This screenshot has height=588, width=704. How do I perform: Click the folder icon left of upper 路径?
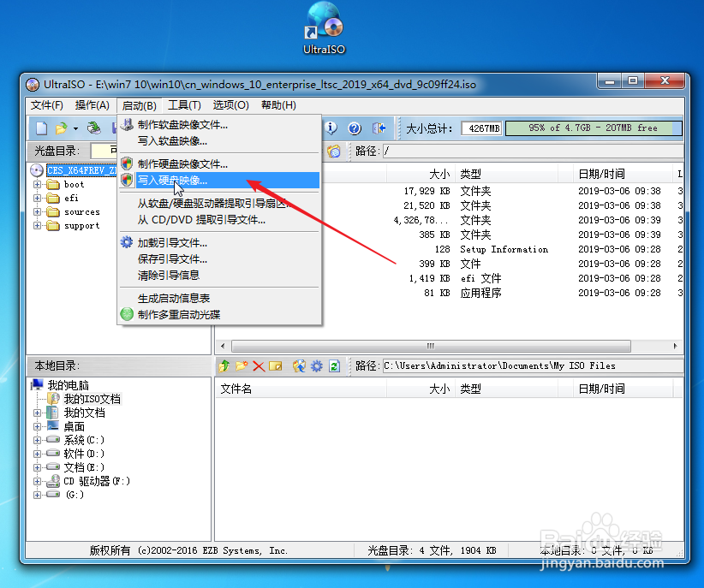[x=334, y=151]
